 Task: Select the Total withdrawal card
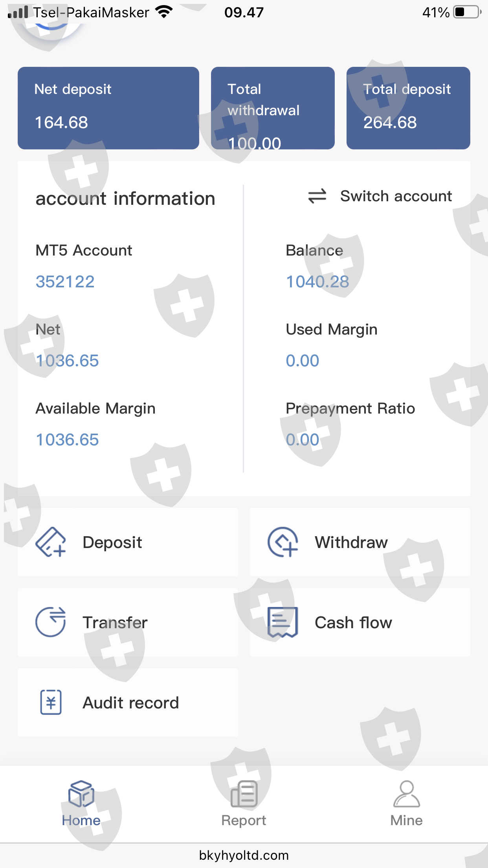click(x=273, y=108)
